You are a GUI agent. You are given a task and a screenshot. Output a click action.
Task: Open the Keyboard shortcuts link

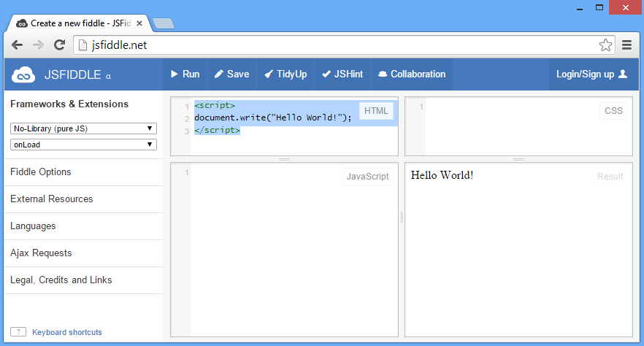coord(67,332)
